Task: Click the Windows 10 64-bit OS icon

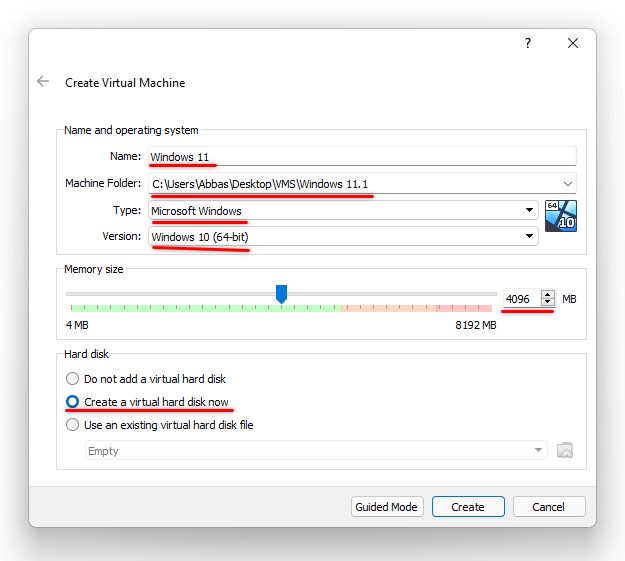Action: (x=560, y=216)
